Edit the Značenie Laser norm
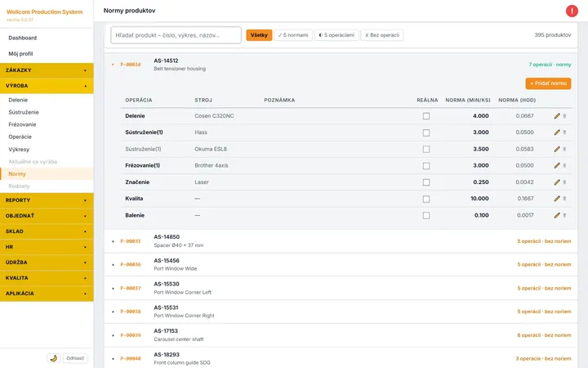The image size is (588, 368). pos(557,182)
